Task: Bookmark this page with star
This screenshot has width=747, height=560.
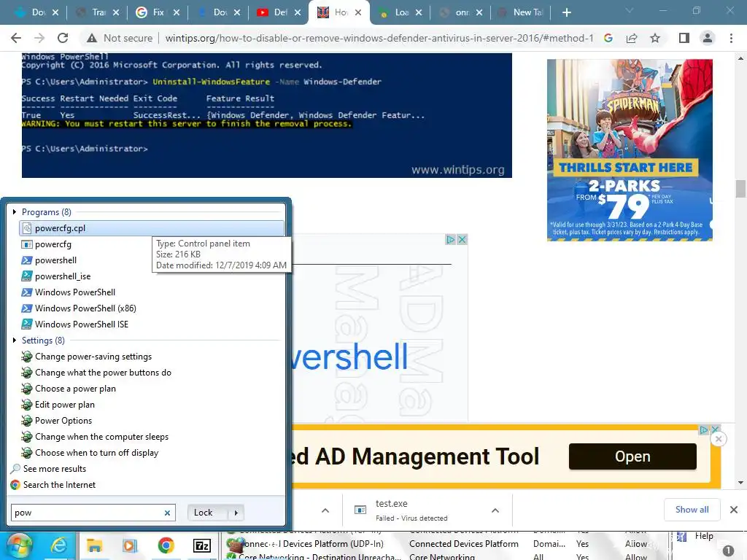Action: tap(655, 38)
